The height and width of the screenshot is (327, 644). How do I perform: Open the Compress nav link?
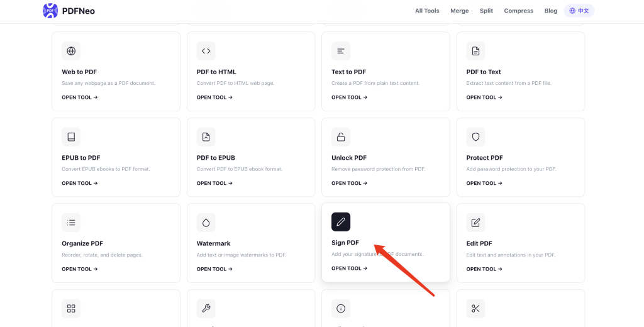pos(518,11)
